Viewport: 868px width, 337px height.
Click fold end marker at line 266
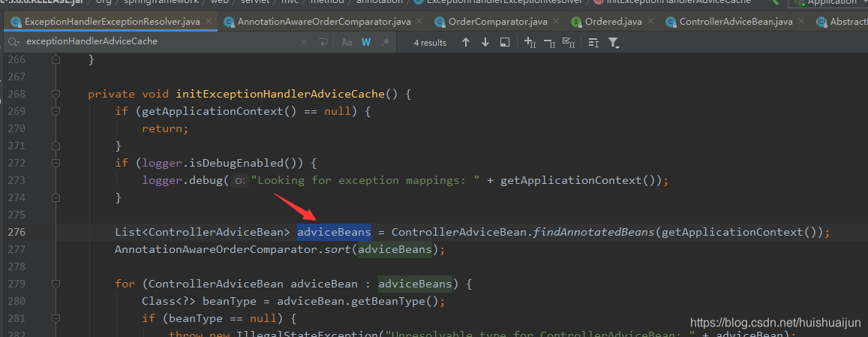(x=56, y=60)
